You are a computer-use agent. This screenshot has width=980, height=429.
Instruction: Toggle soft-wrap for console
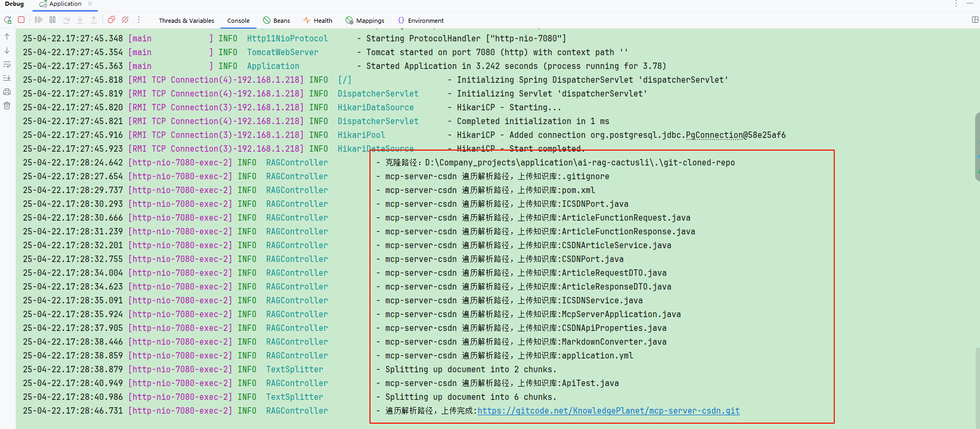point(7,64)
